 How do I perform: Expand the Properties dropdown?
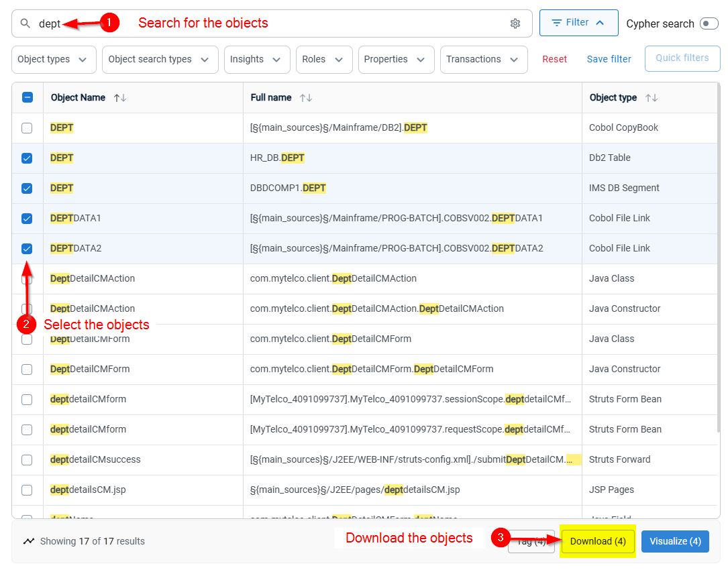[396, 60]
